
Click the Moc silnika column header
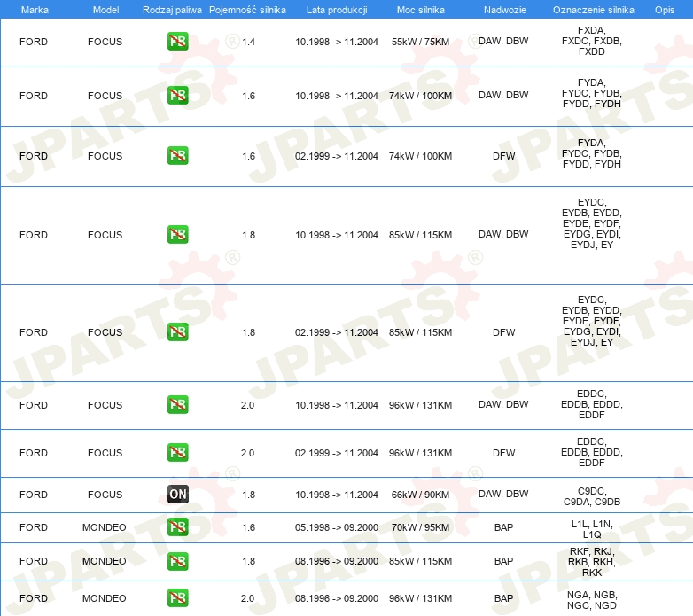point(421,10)
